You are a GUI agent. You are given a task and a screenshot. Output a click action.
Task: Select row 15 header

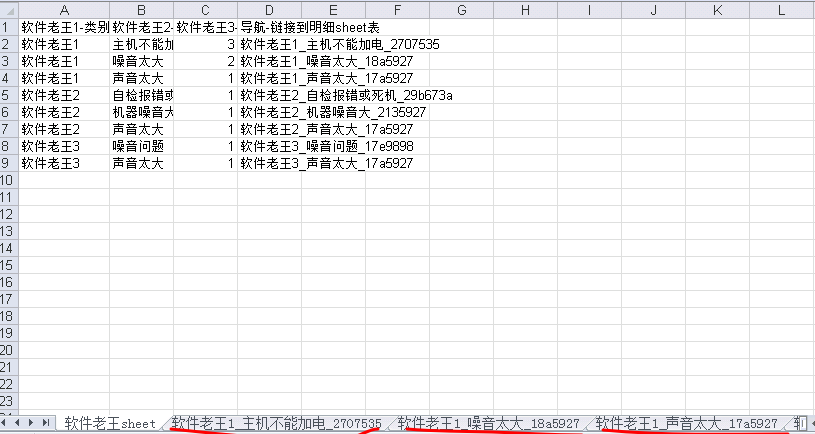(9, 265)
